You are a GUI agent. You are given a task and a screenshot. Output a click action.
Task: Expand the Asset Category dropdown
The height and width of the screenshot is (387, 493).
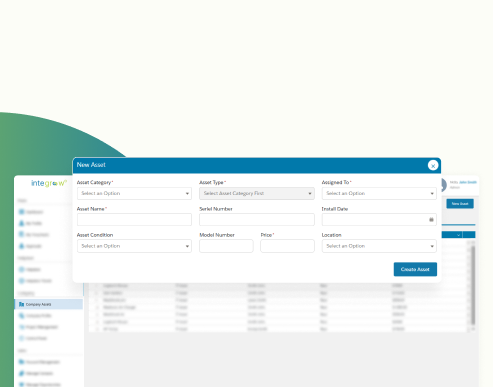point(134,193)
